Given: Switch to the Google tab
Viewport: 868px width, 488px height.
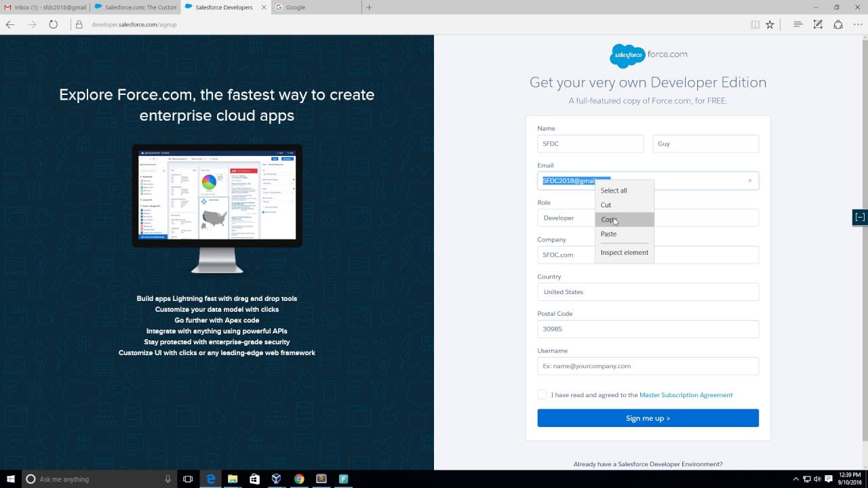Looking at the screenshot, I should click(x=316, y=7).
